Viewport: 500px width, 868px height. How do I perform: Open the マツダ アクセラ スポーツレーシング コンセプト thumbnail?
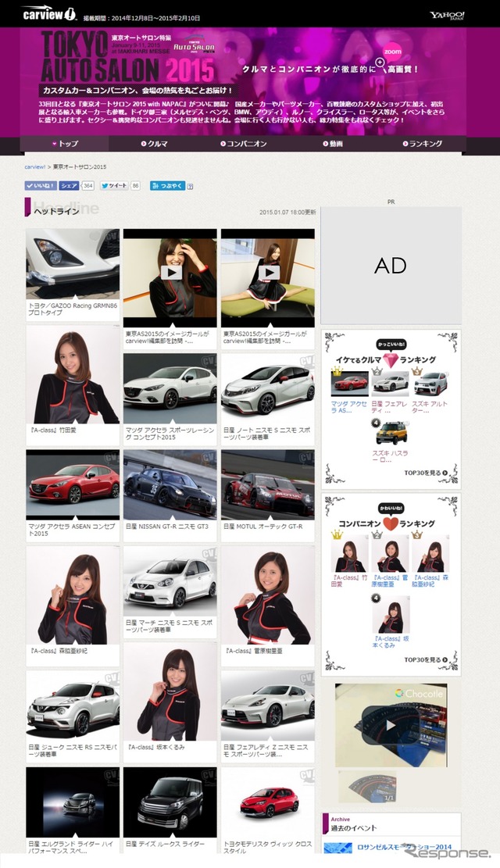pyautogui.click(x=170, y=388)
